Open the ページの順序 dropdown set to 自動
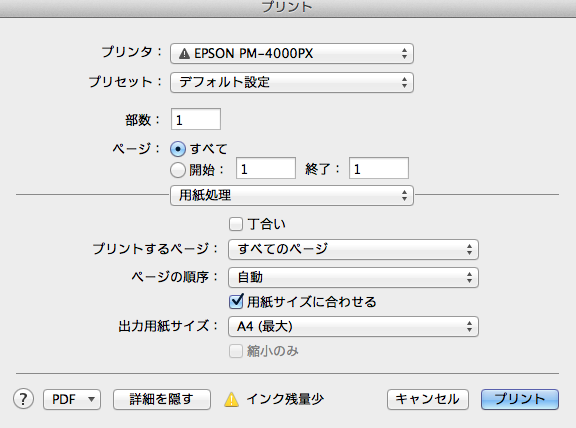 click(353, 277)
